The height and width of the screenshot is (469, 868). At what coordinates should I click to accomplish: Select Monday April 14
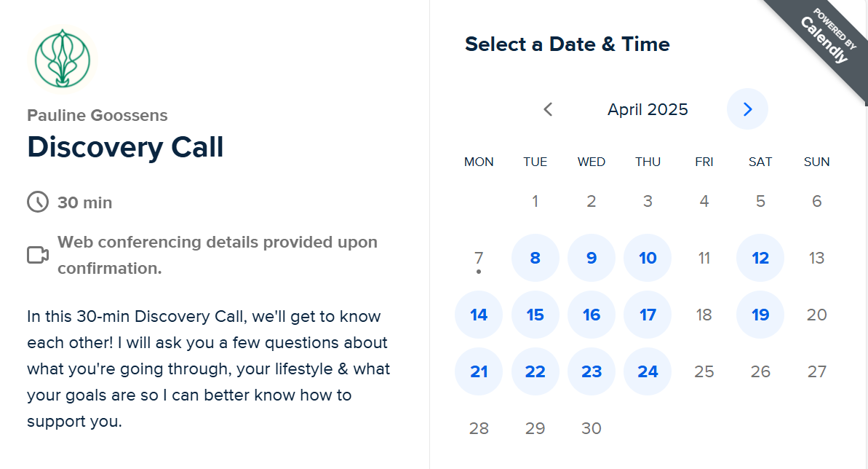pyautogui.click(x=479, y=315)
